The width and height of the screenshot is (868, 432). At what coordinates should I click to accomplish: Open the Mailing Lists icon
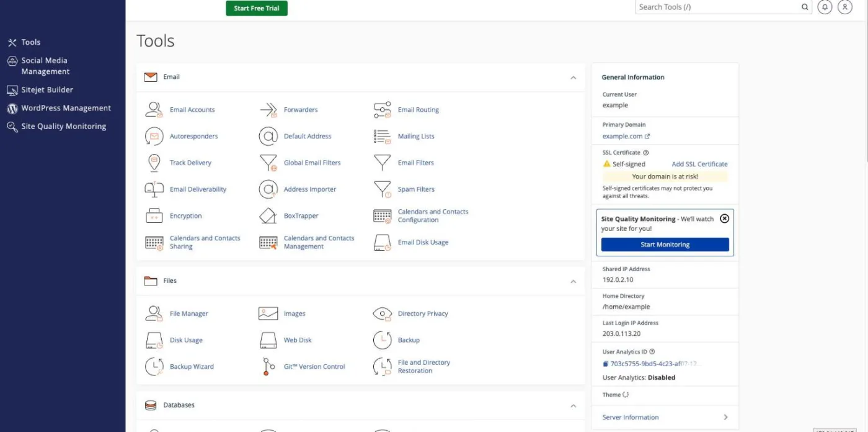383,137
